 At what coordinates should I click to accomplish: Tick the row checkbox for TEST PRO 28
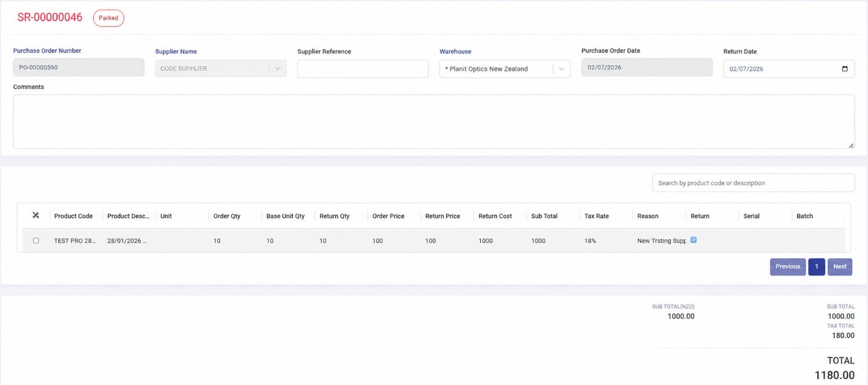click(x=36, y=241)
